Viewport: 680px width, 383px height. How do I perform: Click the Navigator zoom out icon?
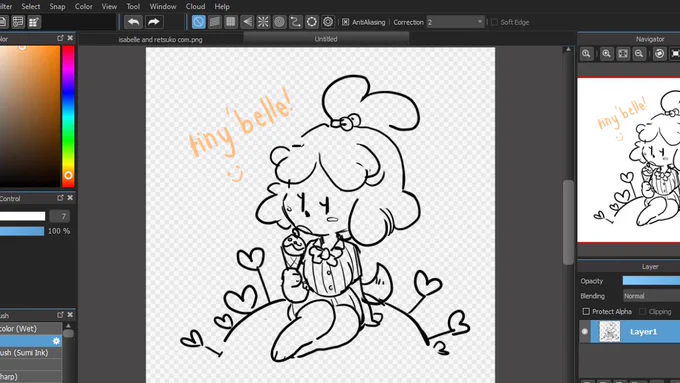[639, 54]
